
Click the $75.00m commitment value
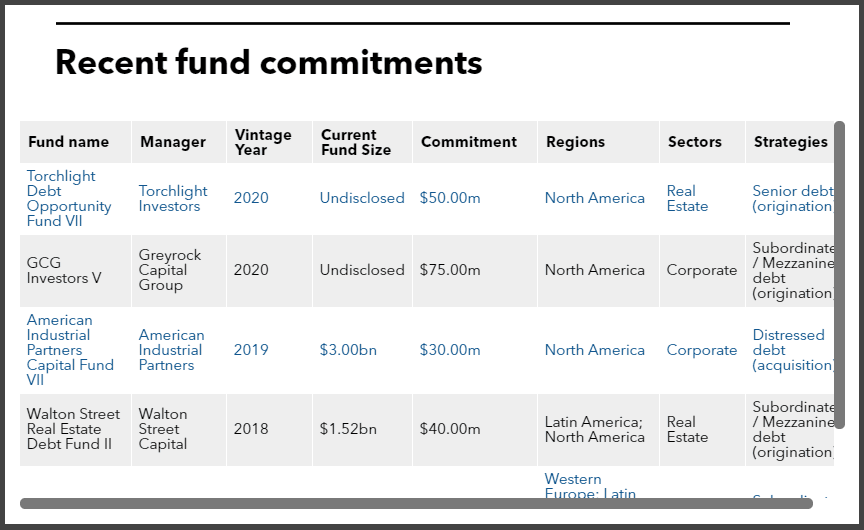[450, 271]
